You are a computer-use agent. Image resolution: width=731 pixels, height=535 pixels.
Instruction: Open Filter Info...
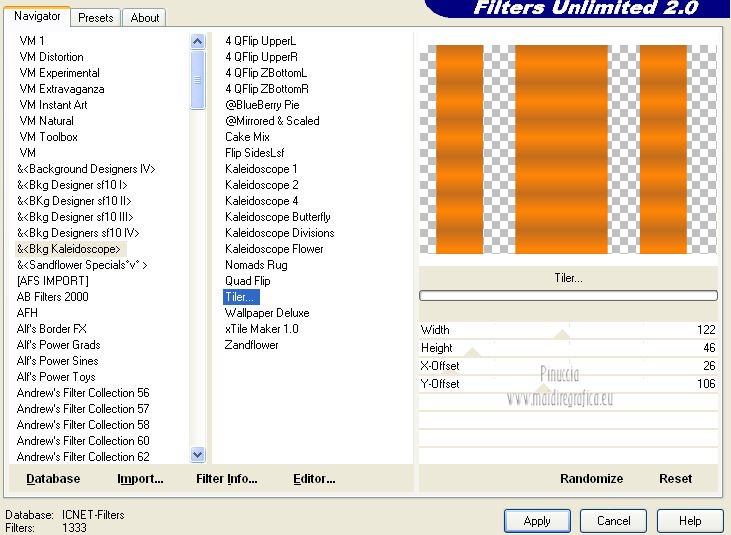point(227,479)
